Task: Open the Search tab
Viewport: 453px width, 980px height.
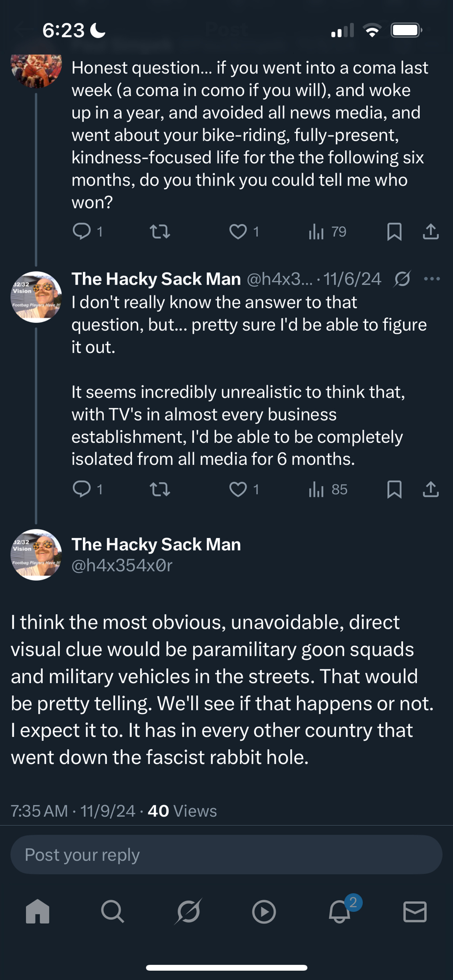Action: tap(113, 911)
